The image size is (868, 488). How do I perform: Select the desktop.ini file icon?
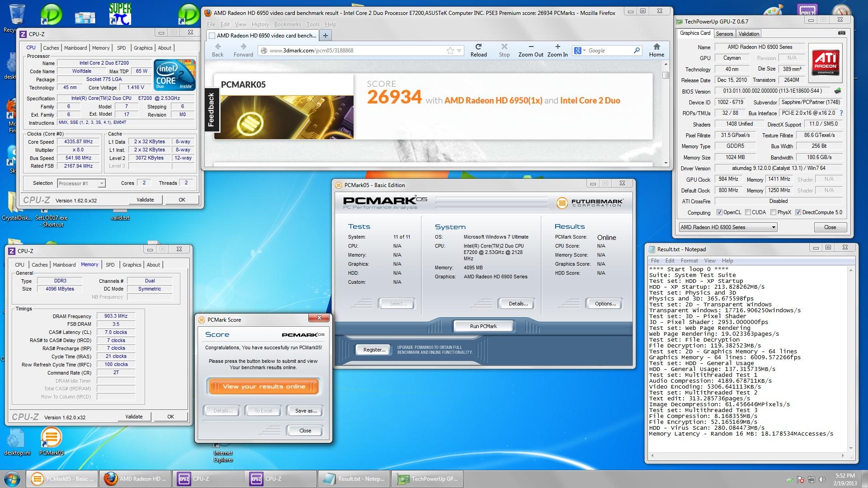pyautogui.click(x=17, y=441)
